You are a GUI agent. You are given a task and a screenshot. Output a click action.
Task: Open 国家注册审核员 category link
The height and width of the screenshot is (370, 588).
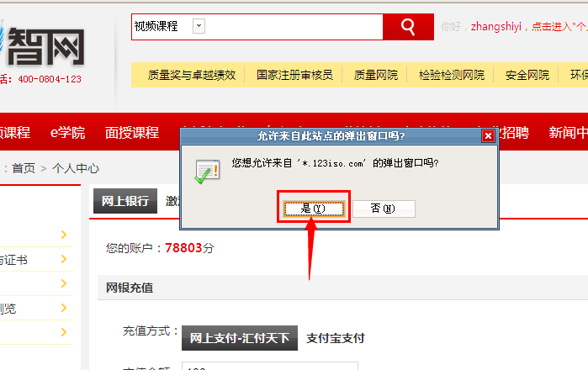click(x=294, y=75)
